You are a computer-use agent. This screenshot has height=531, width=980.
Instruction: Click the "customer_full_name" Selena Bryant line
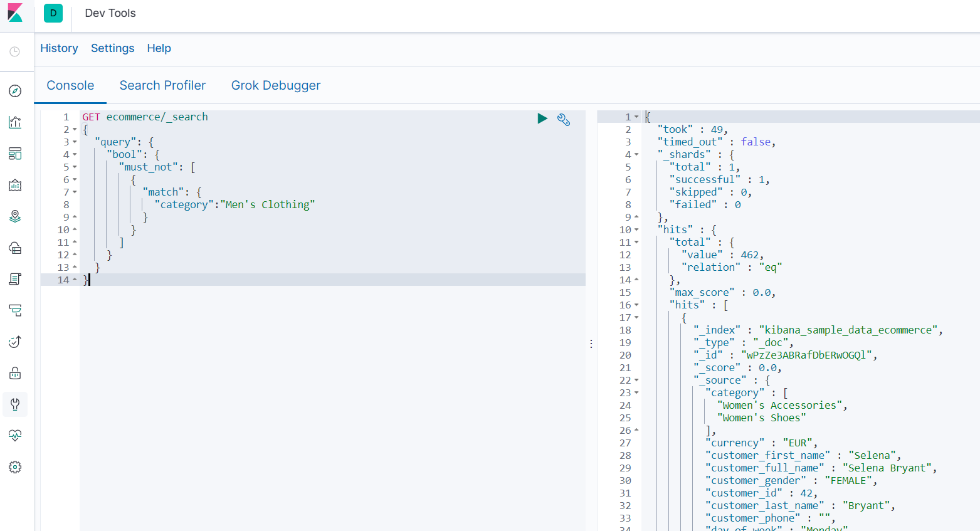point(821,468)
